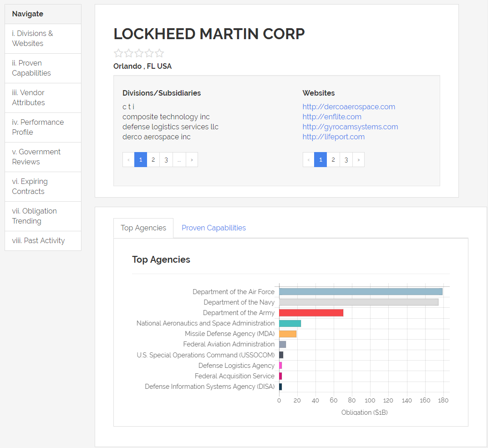Navigate to Past Activity section
The height and width of the screenshot is (448, 488).
point(43,241)
